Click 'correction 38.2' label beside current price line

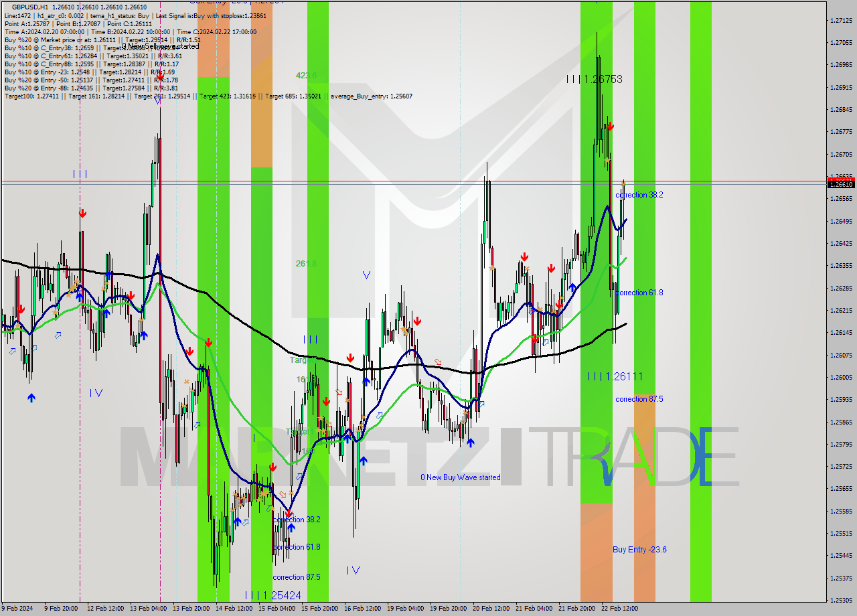[x=639, y=195]
